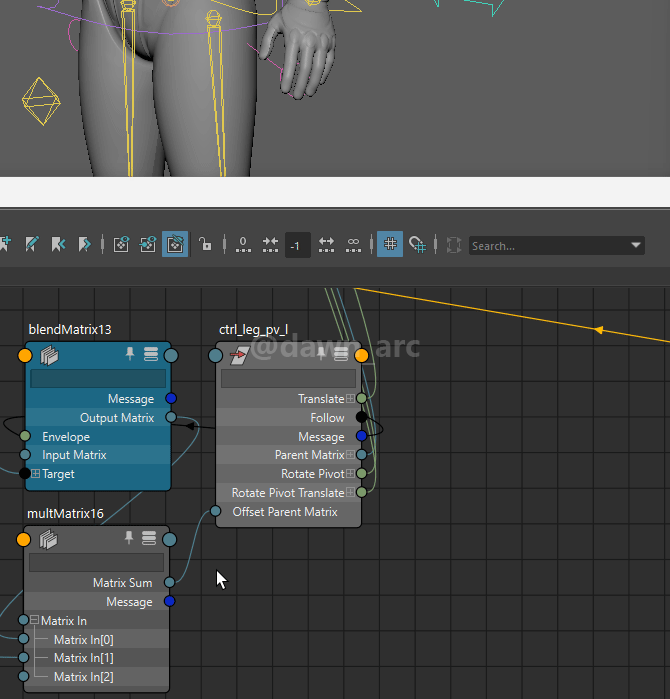Click the edit bookmark pencil icon
The width and height of the screenshot is (670, 699).
31,244
